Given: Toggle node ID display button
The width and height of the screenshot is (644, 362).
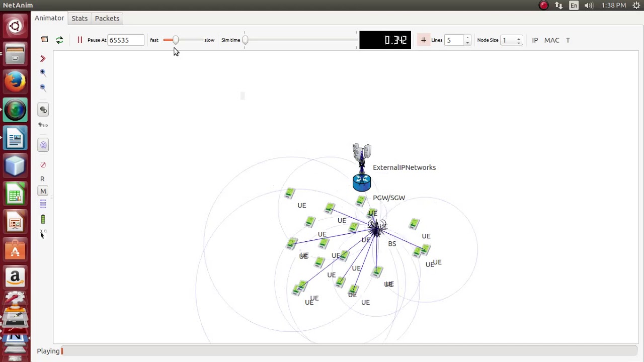Looking at the screenshot, I should (43, 110).
